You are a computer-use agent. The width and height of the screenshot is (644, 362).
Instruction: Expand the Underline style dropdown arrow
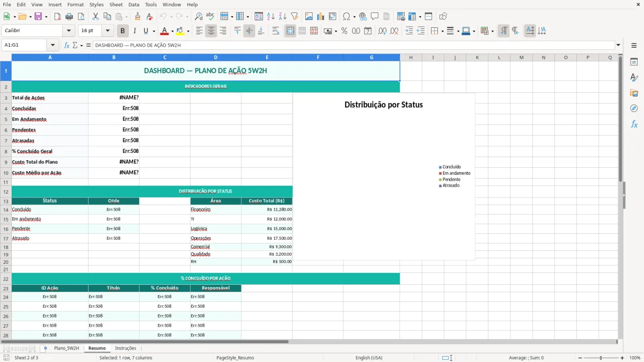[x=153, y=31]
